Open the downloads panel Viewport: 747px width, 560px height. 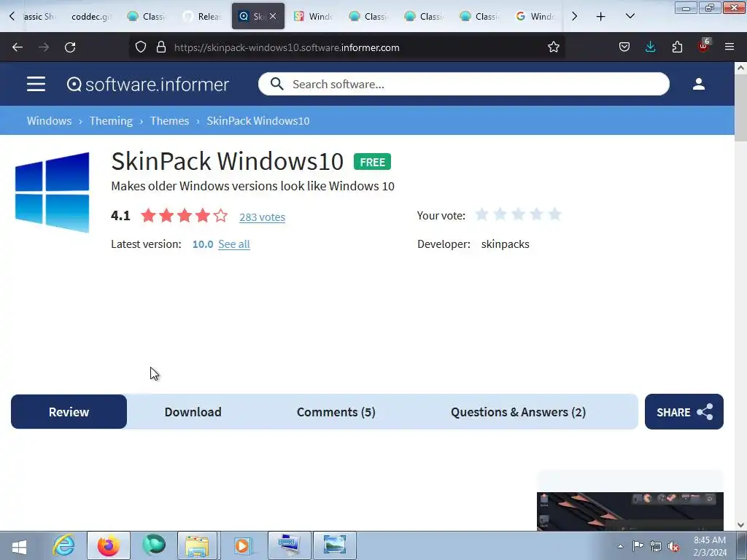click(650, 47)
